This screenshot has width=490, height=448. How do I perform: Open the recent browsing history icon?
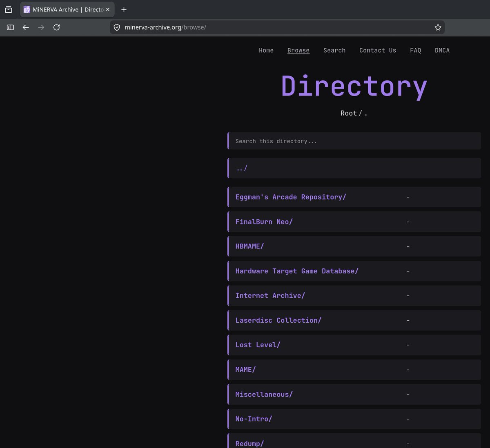point(8,9)
